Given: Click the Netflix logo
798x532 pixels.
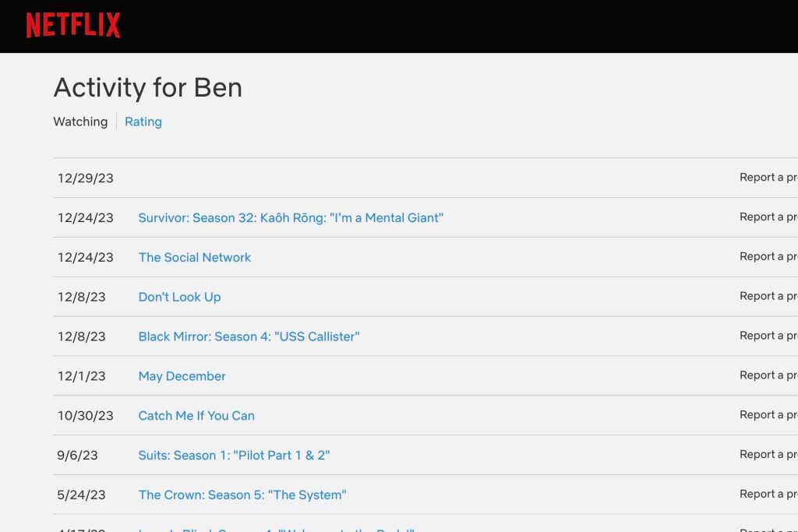Looking at the screenshot, I should (x=73, y=26).
